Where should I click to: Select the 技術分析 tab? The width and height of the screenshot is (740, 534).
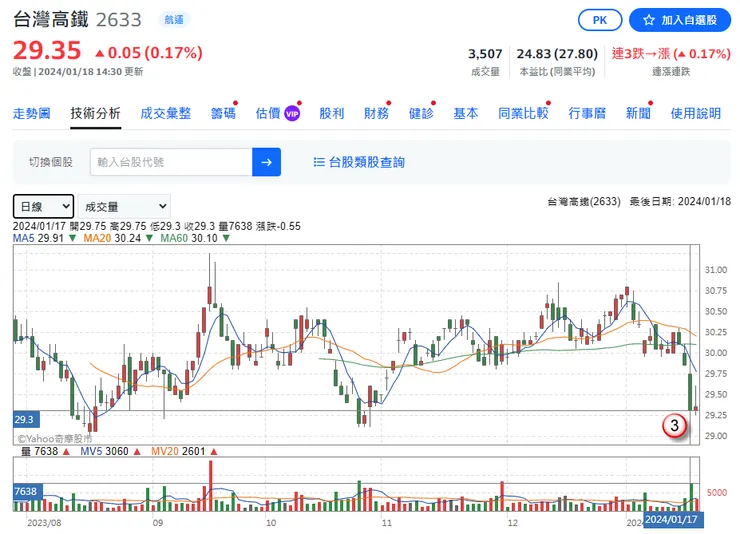(96, 113)
